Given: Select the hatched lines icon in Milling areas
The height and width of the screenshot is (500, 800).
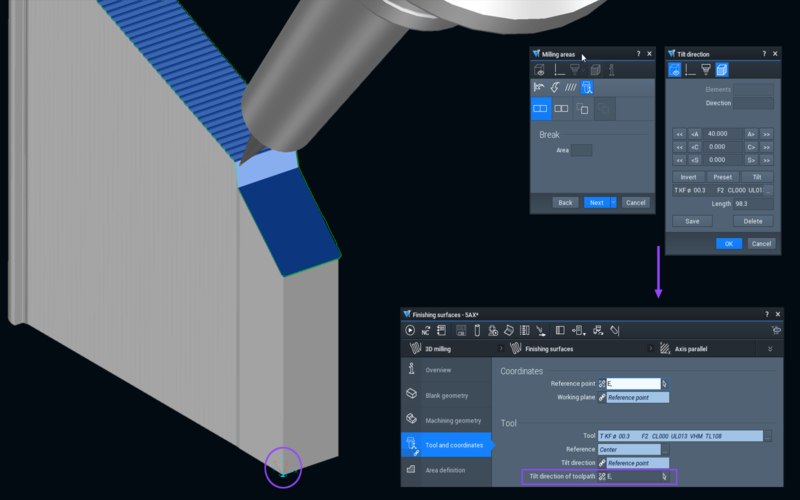Looking at the screenshot, I should [570, 87].
